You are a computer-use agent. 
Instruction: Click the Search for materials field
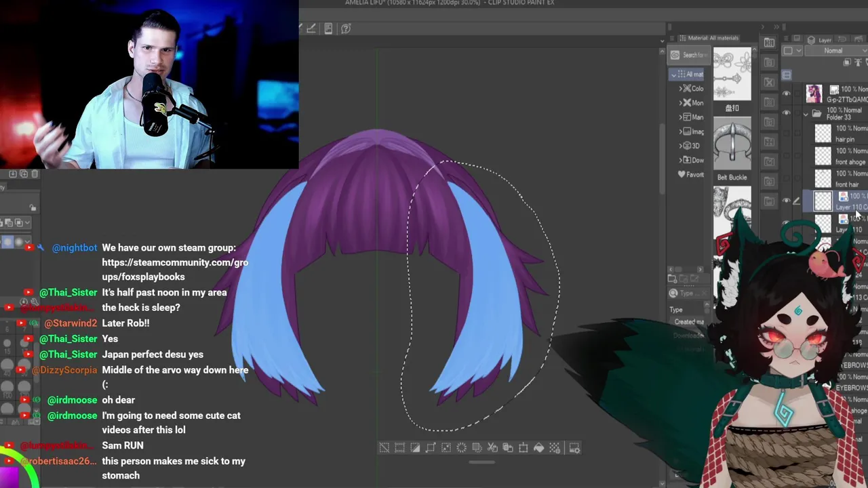coord(688,55)
